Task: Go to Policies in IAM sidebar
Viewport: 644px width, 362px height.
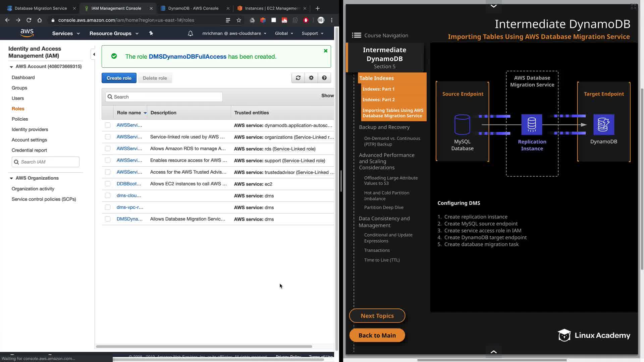Action: 20,119
